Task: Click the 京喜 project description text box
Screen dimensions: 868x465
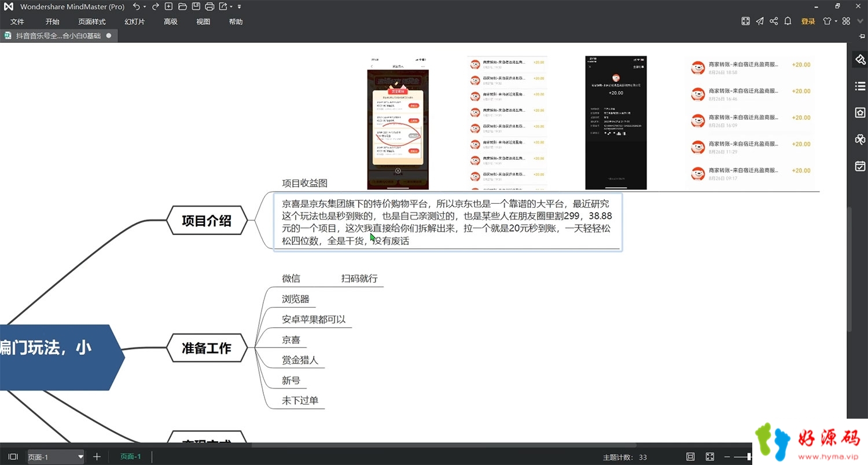Action: 448,222
